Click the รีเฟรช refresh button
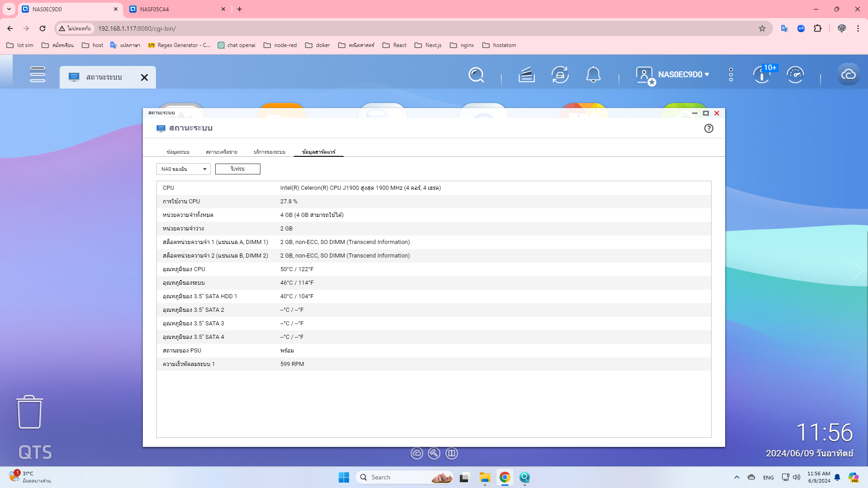868x488 pixels. point(238,169)
